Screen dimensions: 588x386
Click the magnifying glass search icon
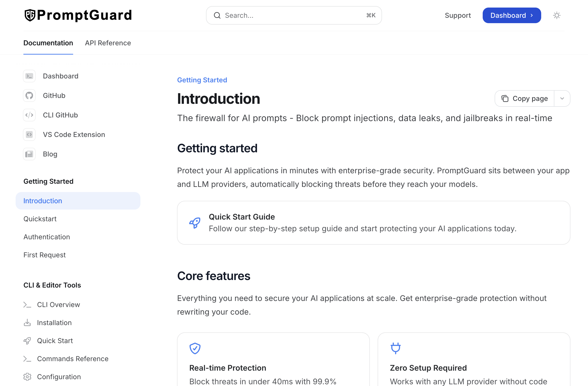pyautogui.click(x=217, y=15)
